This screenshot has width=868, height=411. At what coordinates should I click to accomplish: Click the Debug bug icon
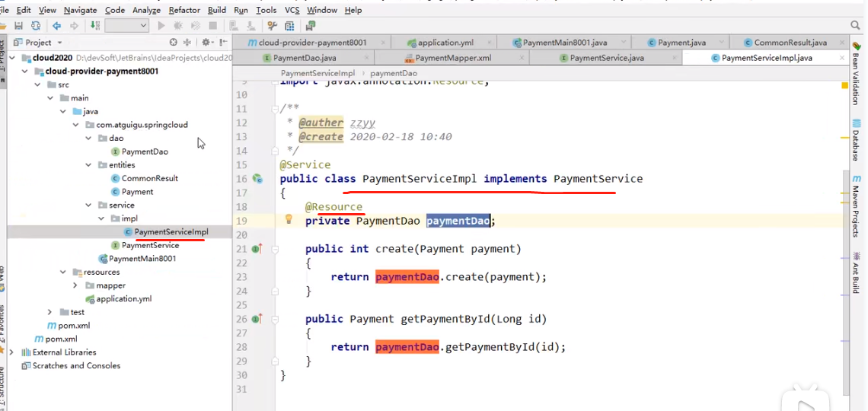coord(178,25)
